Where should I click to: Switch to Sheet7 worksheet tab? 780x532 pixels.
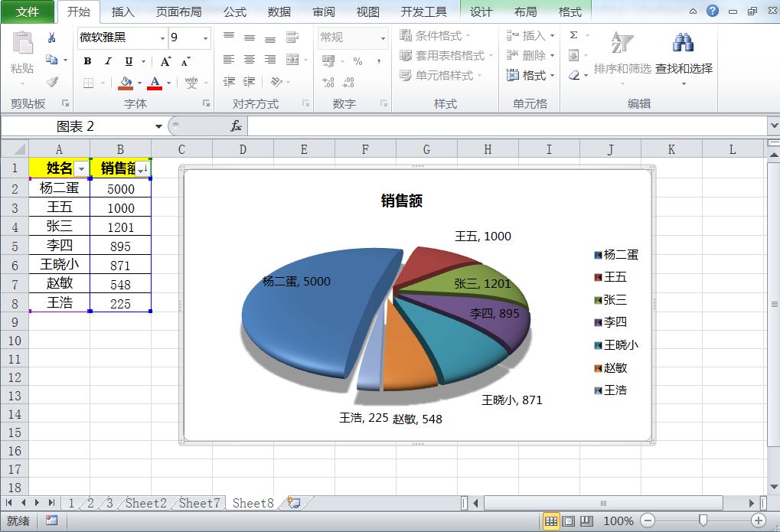click(x=199, y=503)
